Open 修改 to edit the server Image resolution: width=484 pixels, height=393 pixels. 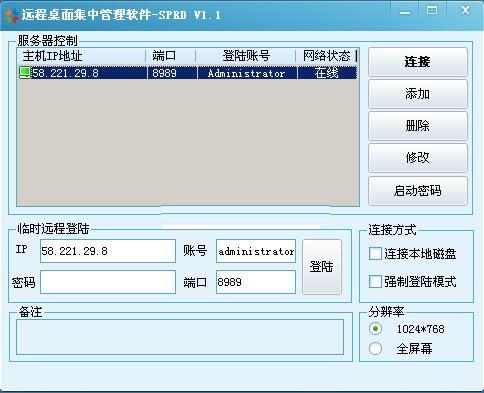[x=418, y=158]
